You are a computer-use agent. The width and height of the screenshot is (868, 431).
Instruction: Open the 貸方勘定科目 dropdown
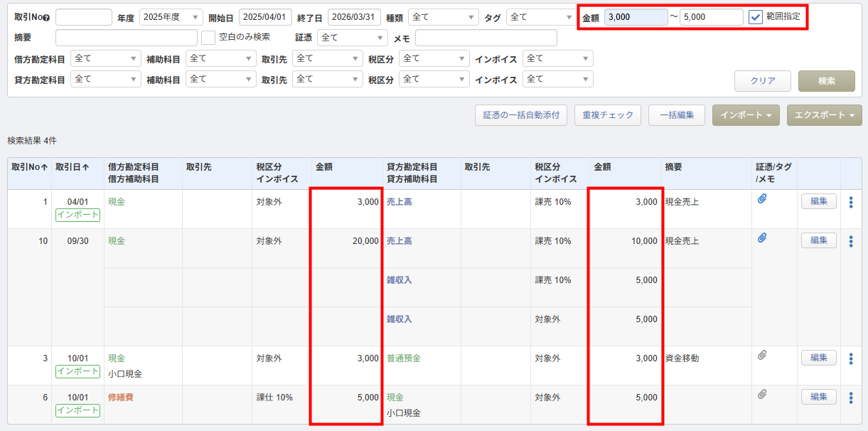click(x=105, y=79)
